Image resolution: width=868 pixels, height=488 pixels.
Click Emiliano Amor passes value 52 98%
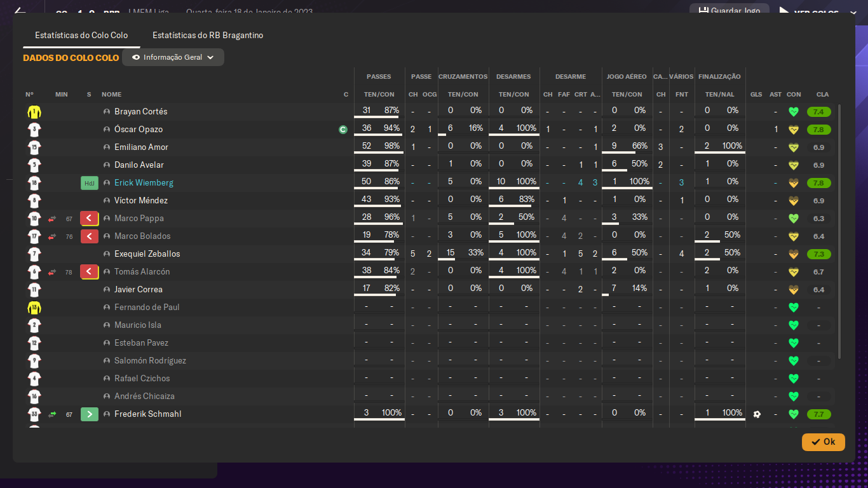pyautogui.click(x=379, y=147)
